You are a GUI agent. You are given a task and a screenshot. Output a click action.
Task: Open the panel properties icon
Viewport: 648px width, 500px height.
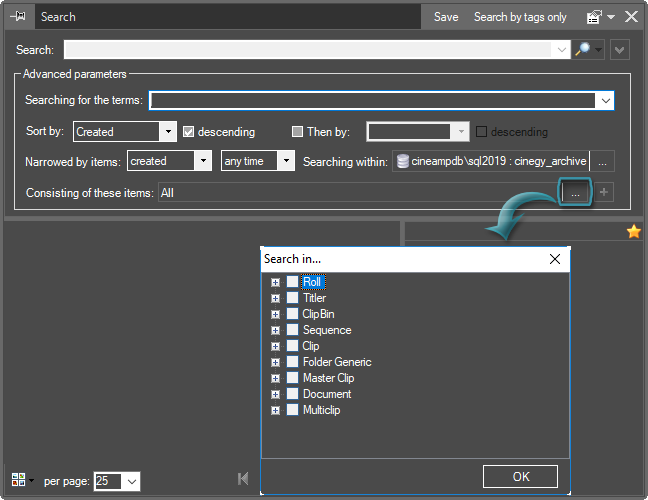(594, 17)
